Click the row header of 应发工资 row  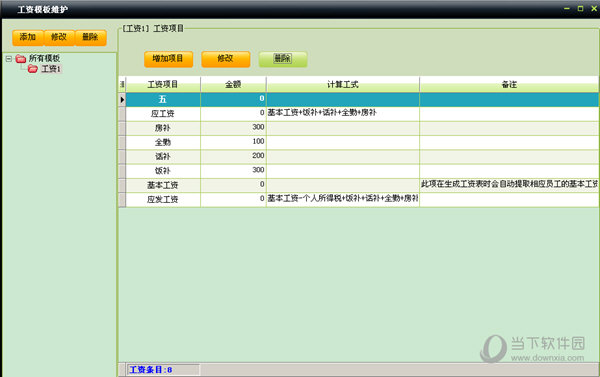122,199
